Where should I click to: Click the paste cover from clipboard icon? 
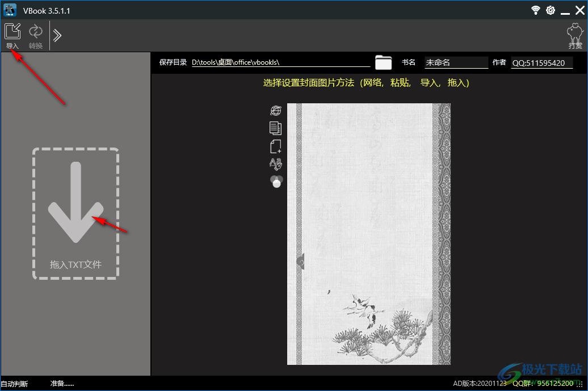pyautogui.click(x=276, y=128)
